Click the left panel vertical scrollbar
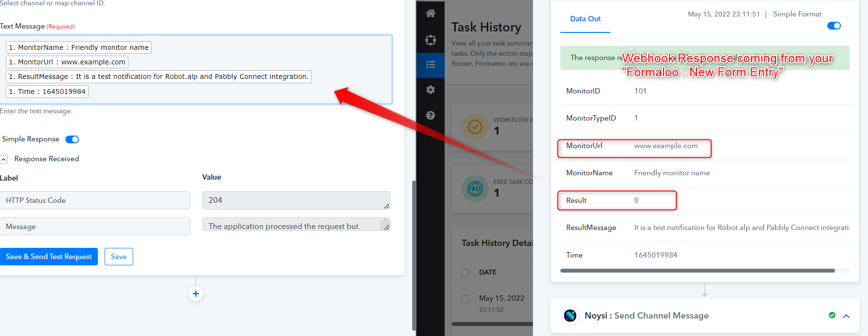Screen dimensions: 868x336 point(414,255)
